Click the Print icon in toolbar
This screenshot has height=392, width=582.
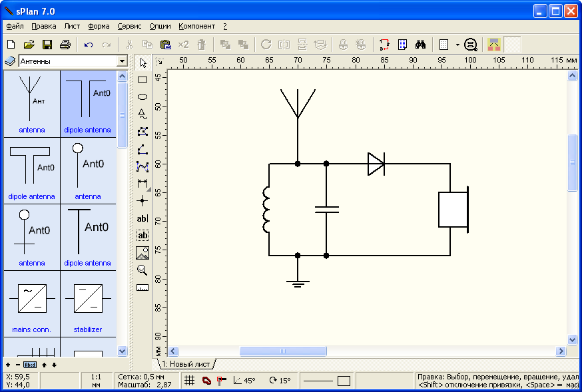click(65, 45)
